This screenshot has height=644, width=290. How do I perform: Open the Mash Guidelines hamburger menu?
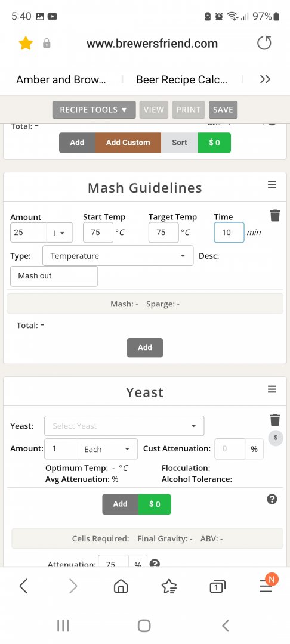point(272,185)
